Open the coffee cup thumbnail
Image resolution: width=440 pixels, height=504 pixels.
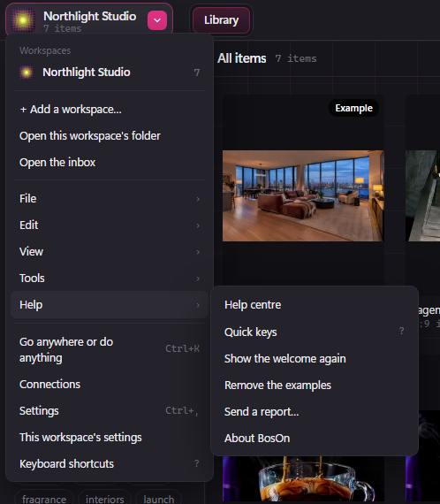[303, 479]
